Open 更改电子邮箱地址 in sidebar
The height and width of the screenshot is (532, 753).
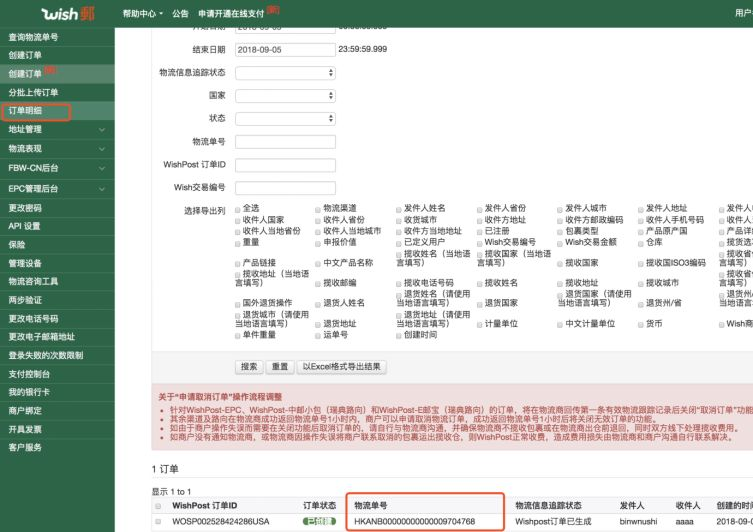click(x=57, y=337)
